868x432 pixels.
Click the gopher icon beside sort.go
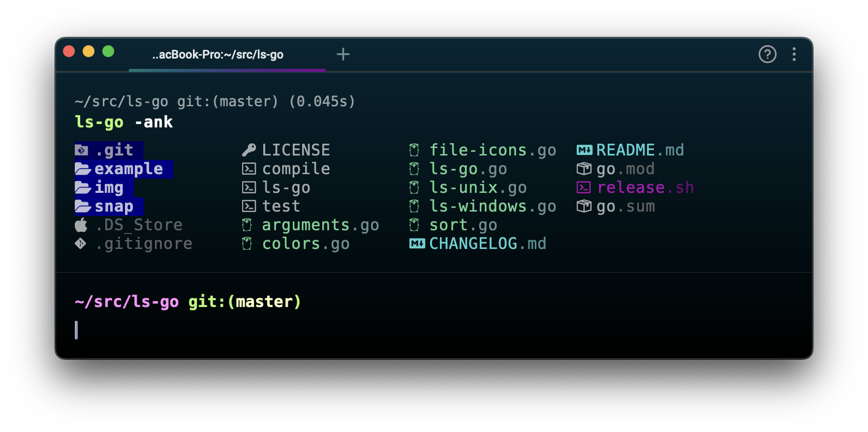coord(414,225)
